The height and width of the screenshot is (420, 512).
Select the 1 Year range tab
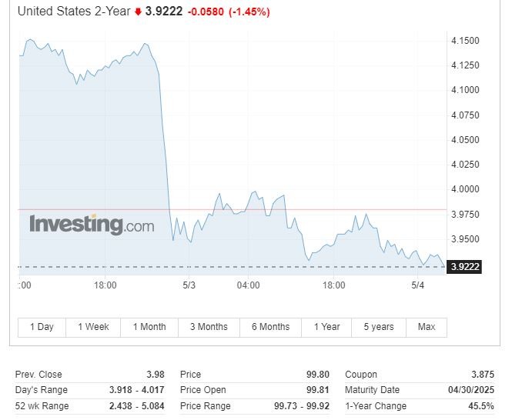(x=326, y=327)
